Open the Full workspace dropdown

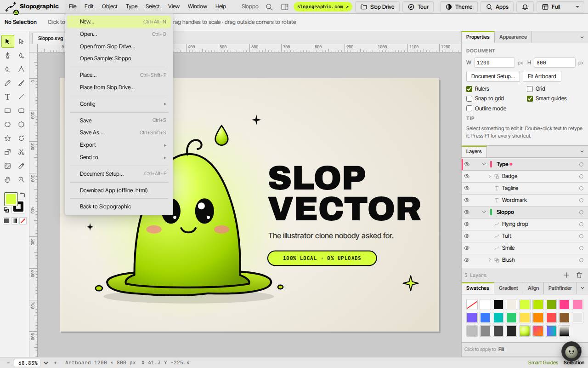tap(560, 7)
